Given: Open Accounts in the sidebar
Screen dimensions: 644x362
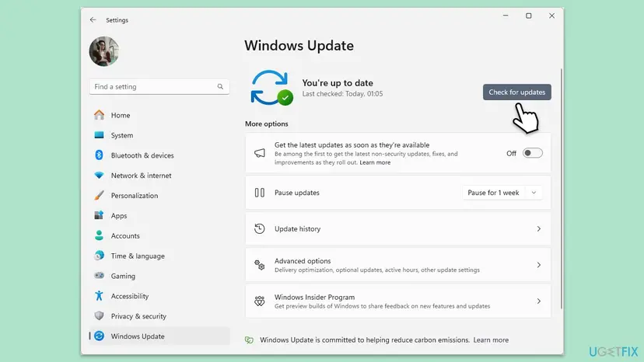Looking at the screenshot, I should click(x=125, y=236).
